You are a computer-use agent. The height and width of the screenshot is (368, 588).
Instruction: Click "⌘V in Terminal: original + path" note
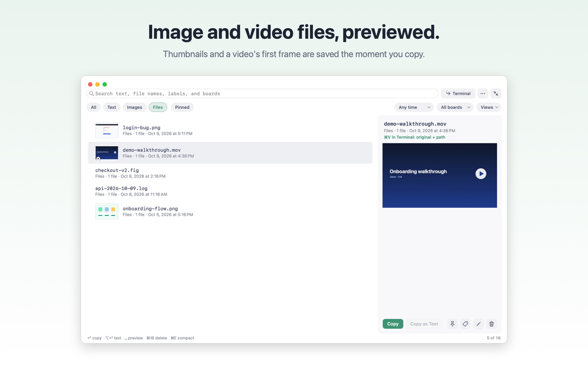(x=414, y=137)
